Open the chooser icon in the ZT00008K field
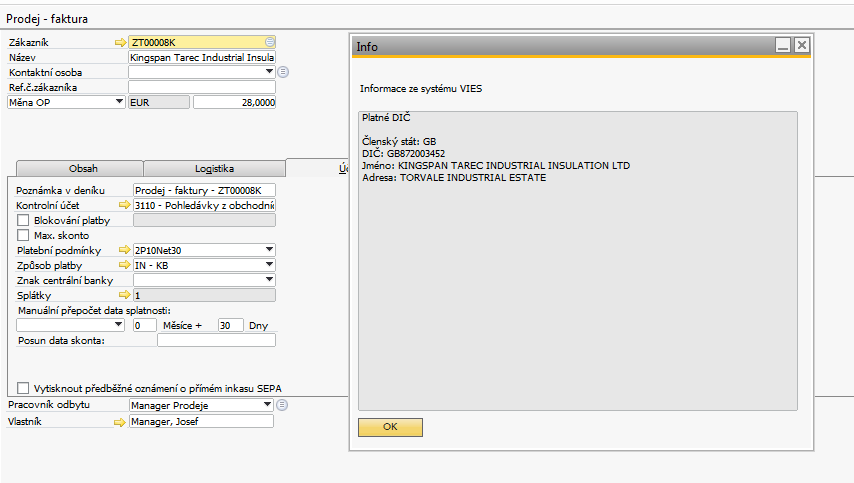 pos(270,43)
